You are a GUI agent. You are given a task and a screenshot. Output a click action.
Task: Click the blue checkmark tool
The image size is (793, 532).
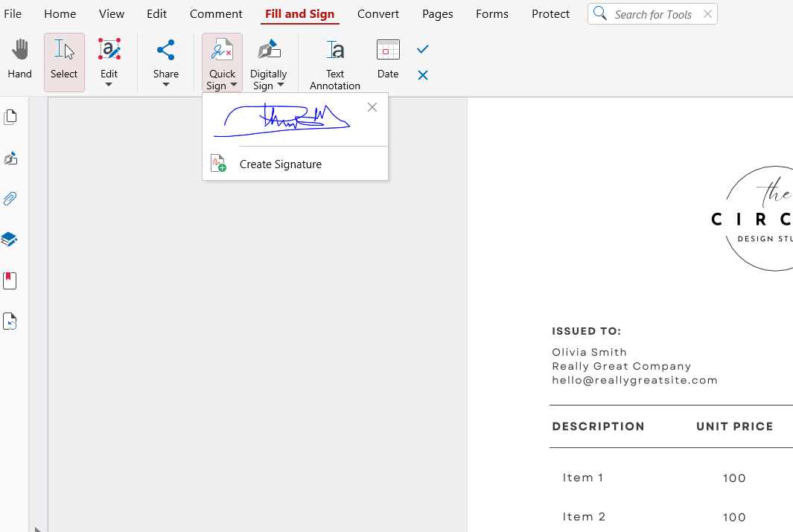tap(423, 49)
